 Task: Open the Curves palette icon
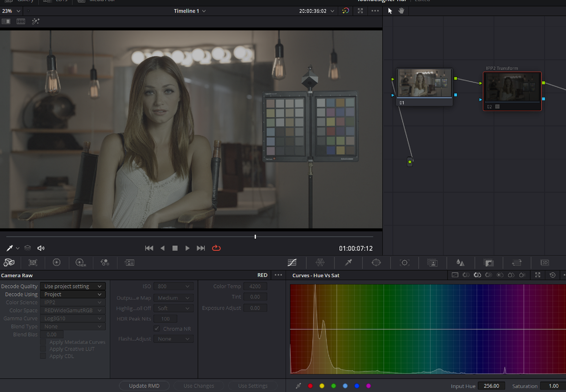(292, 263)
